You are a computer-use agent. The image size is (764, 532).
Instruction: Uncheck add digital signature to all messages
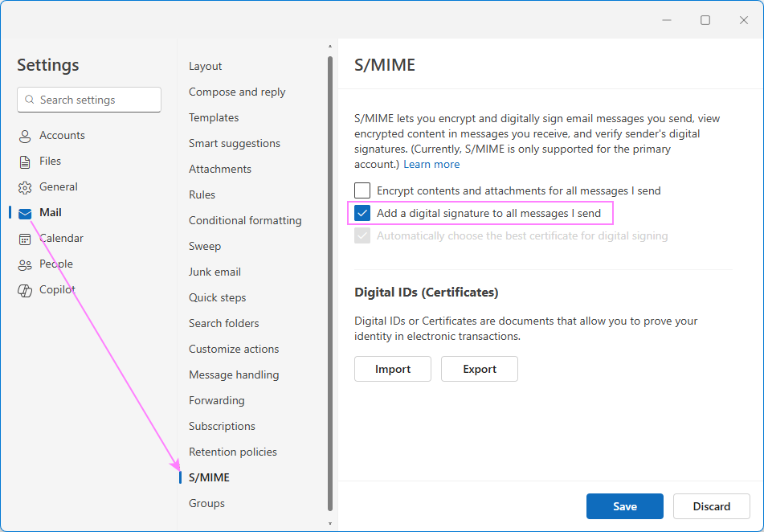(362, 213)
